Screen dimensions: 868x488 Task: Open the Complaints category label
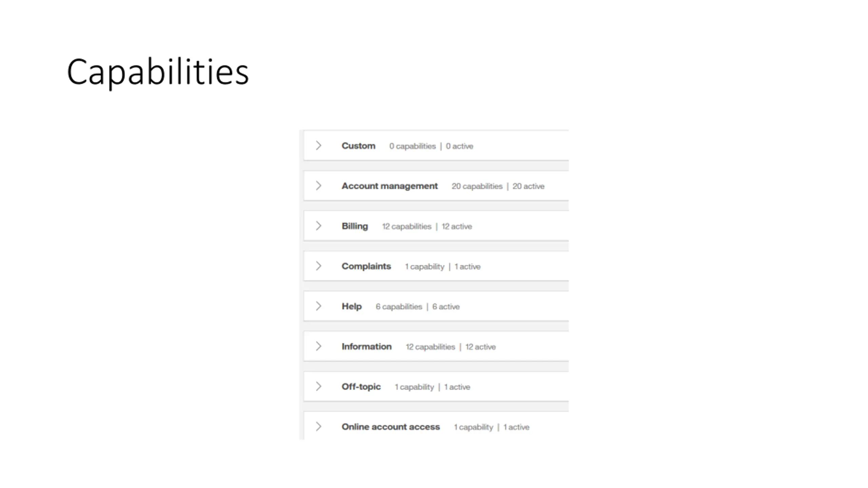366,266
